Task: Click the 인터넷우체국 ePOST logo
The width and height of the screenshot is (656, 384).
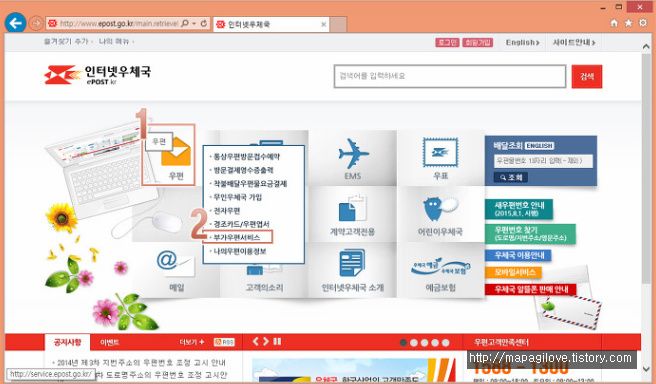Action: [x=97, y=75]
